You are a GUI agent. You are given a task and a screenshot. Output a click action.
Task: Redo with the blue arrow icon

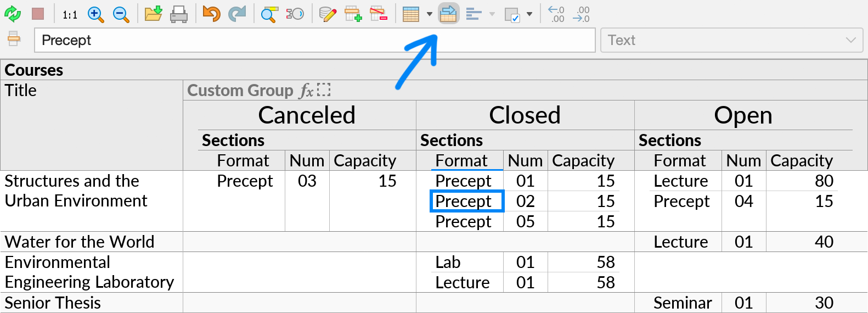tap(237, 14)
